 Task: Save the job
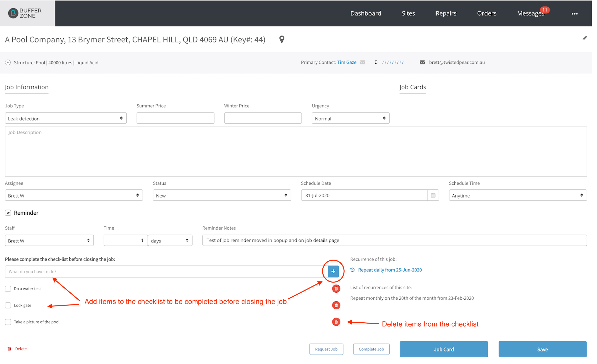542,349
